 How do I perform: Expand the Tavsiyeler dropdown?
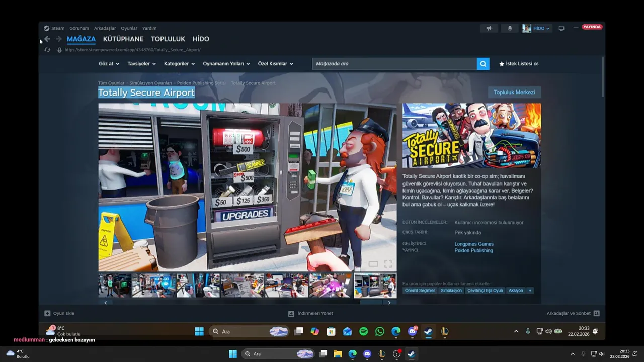point(141,64)
